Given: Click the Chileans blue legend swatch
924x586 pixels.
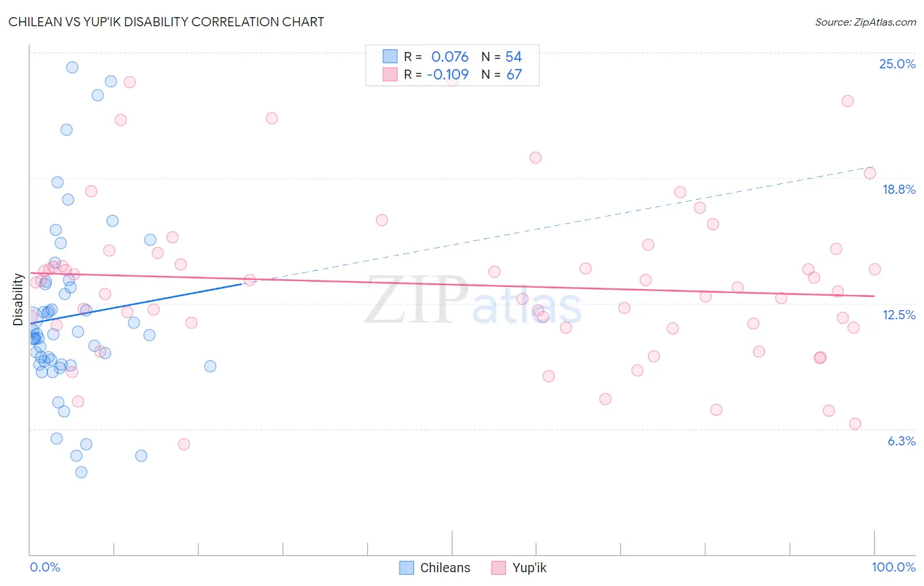Looking at the screenshot, I should tap(407, 568).
